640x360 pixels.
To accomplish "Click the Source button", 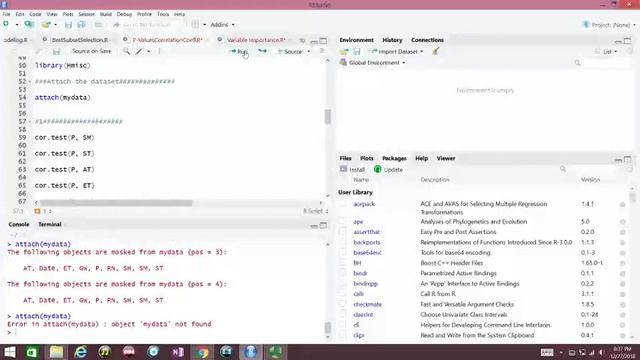I will (290, 52).
